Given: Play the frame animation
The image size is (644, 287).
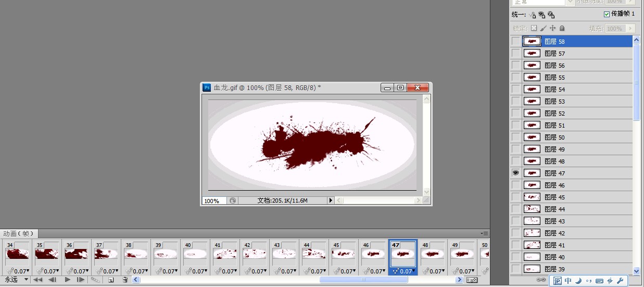Looking at the screenshot, I should point(67,280).
